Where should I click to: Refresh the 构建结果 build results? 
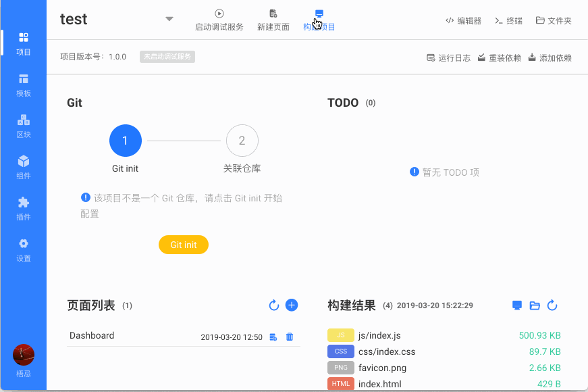[552, 305]
